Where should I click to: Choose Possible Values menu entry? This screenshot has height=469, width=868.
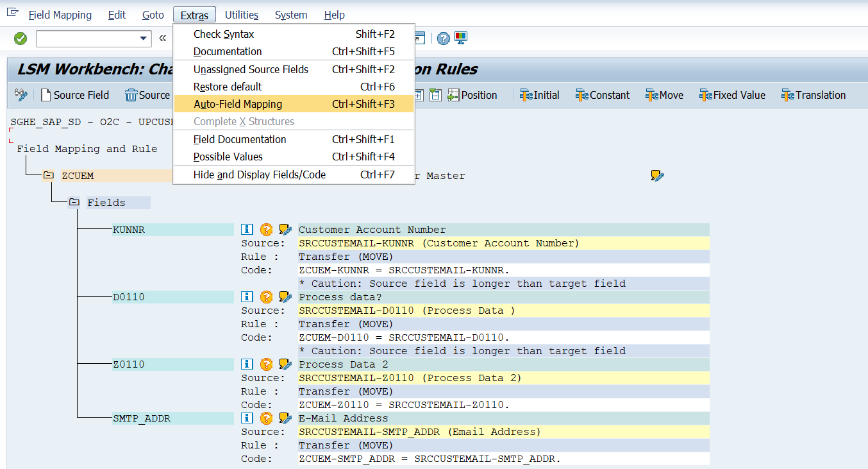(294, 157)
